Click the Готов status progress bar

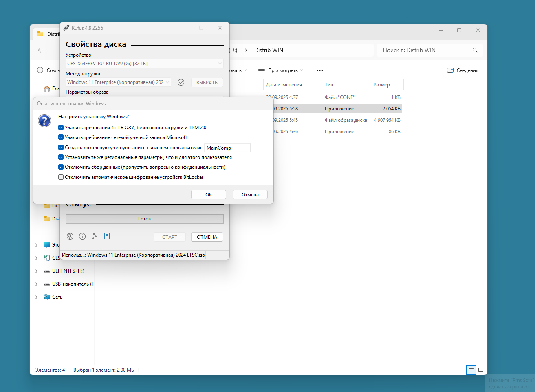[x=145, y=219]
